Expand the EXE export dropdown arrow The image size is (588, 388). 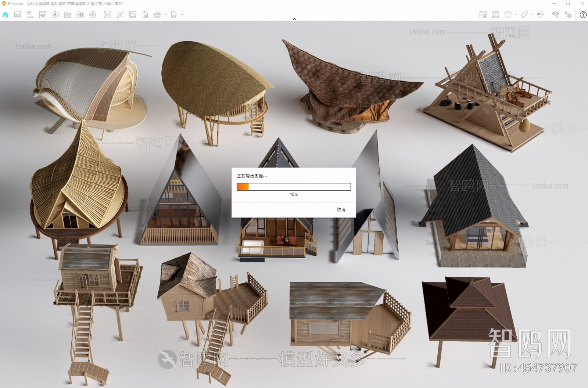point(182,15)
